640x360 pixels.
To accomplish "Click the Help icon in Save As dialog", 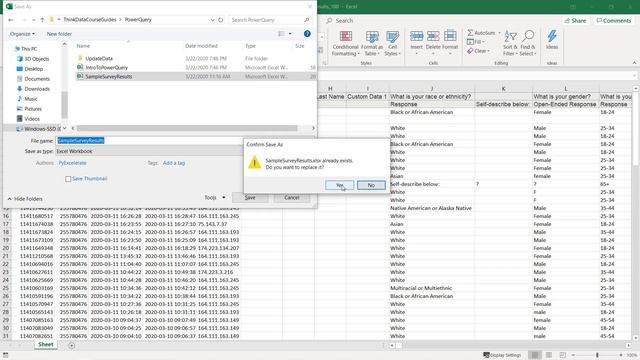I will tap(307, 34).
